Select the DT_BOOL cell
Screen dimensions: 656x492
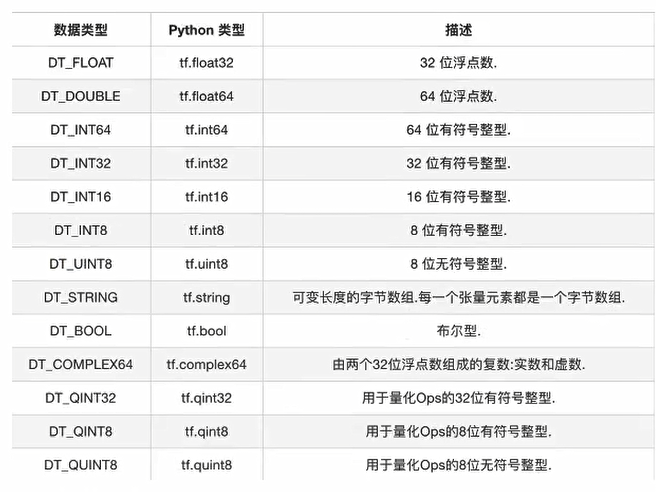coord(81,331)
